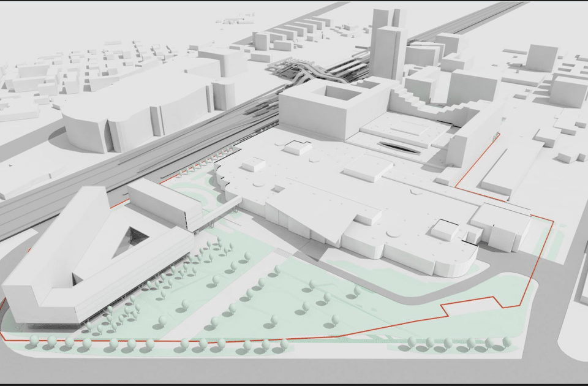Click the red site boundary line along bottom edge
588x386 pixels.
184,341
